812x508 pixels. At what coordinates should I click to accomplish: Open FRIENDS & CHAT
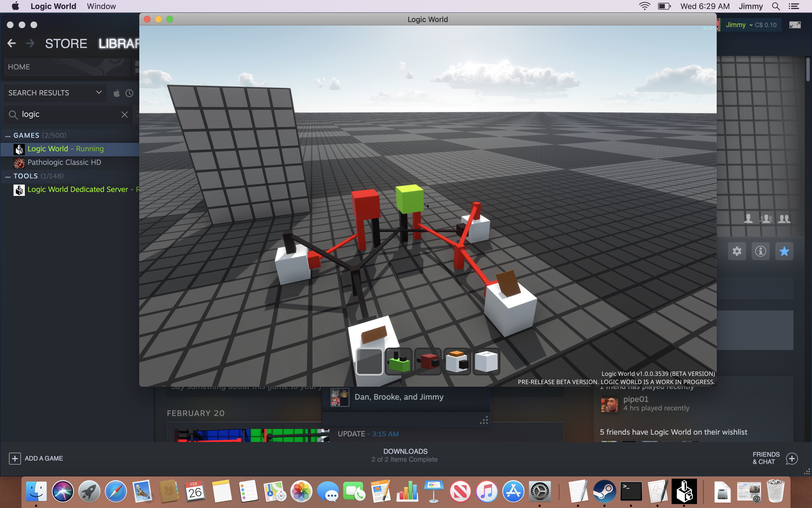(x=766, y=458)
